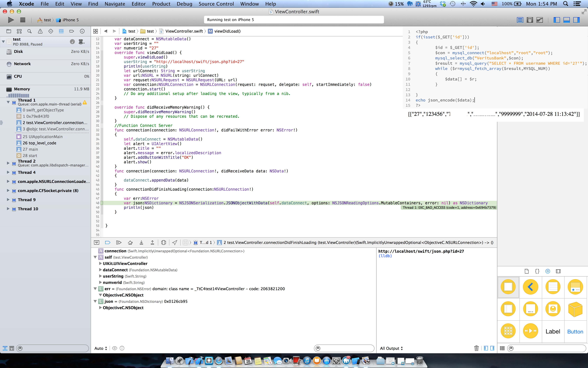Open the Debug View Hierarchy icon
The image size is (588, 368).
164,242
